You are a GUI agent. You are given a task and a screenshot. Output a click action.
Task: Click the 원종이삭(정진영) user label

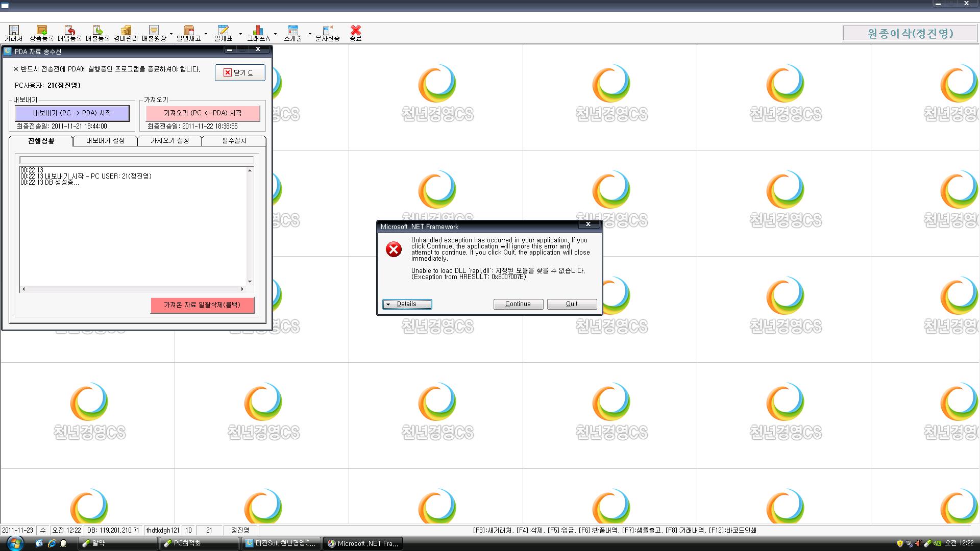910,34
